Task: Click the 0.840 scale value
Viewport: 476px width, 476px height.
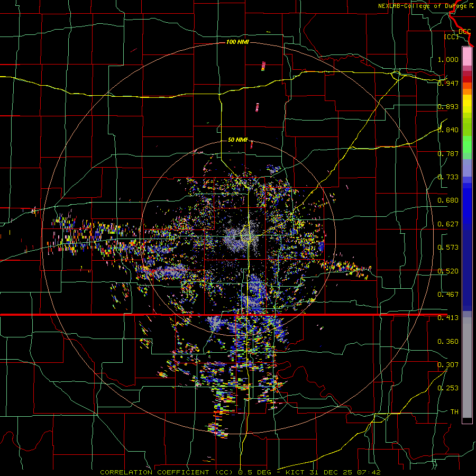Action: coord(448,130)
